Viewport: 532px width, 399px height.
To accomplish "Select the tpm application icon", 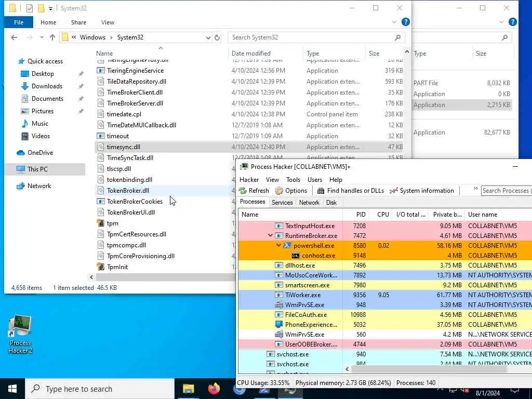I will [100, 223].
